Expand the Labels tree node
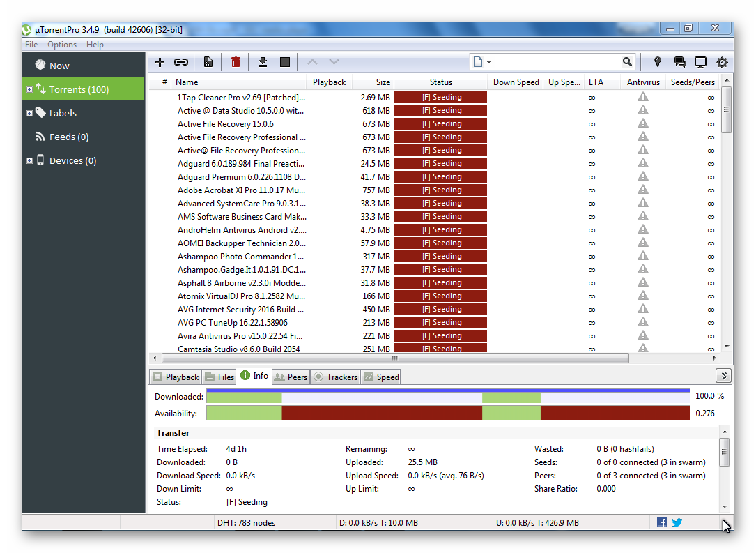 pyautogui.click(x=29, y=113)
